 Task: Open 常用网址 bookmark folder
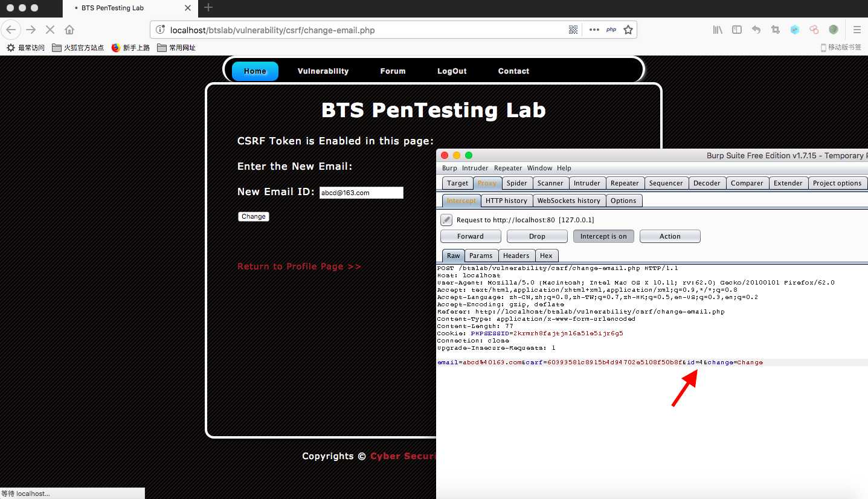[x=176, y=48]
